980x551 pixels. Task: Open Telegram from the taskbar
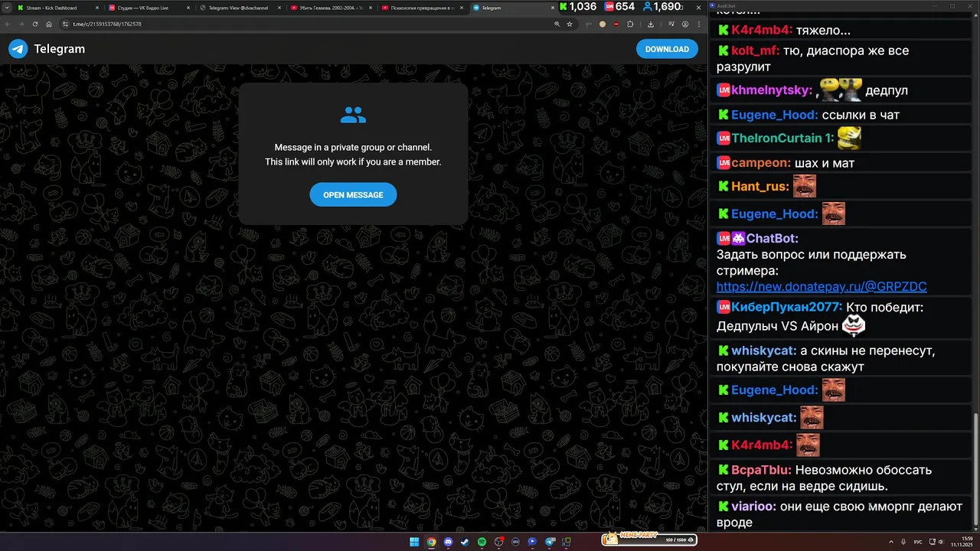click(x=550, y=542)
